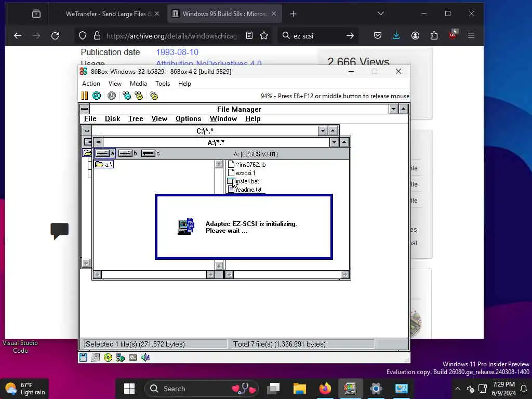The image size is (532, 399).
Task: Open the Media menu in 86Box
Action: (x=138, y=84)
